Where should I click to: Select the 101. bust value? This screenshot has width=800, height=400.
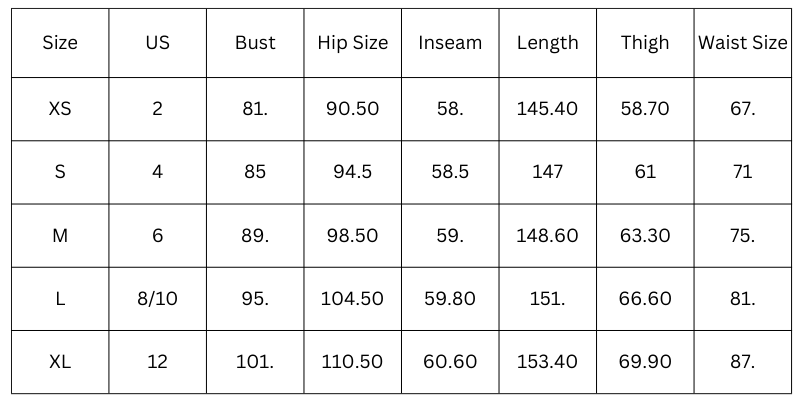255,361
